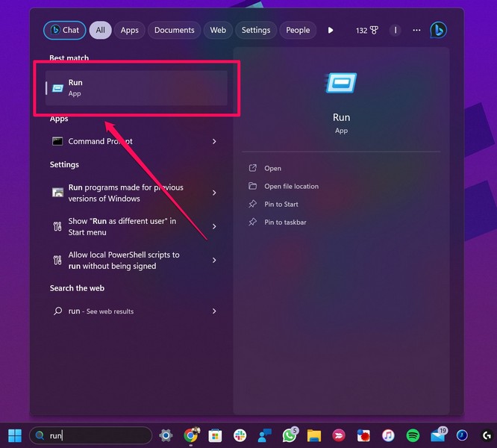The image size is (497, 448).
Task: Click the Windows Start button
Action: point(14,435)
